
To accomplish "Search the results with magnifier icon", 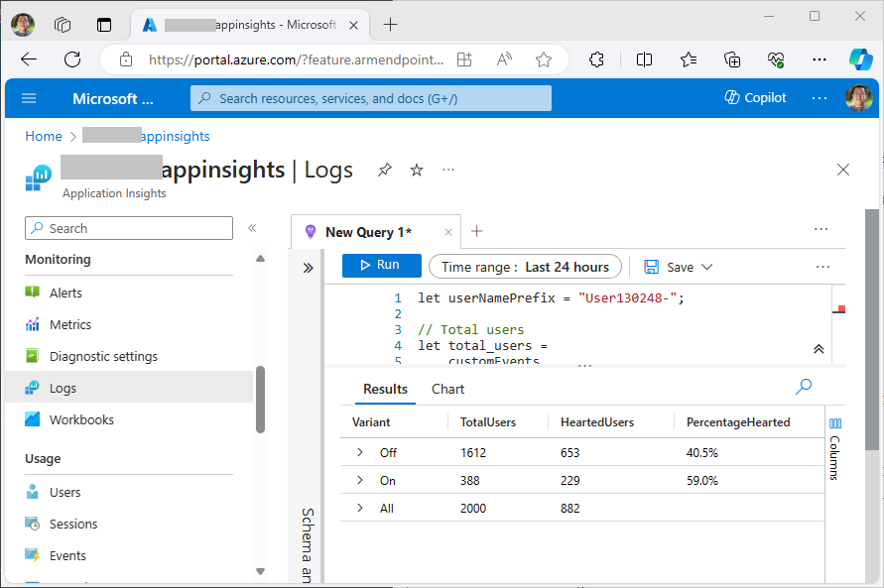I will pyautogui.click(x=804, y=387).
